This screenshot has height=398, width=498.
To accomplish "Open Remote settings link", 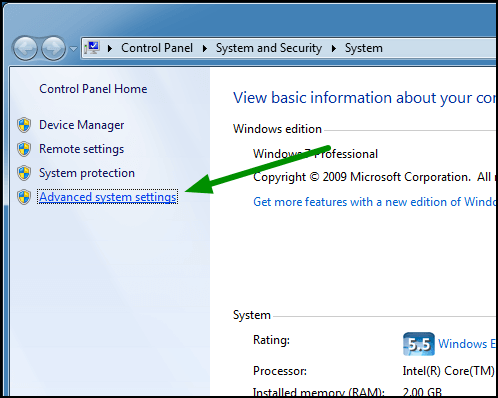I will click(x=81, y=149).
